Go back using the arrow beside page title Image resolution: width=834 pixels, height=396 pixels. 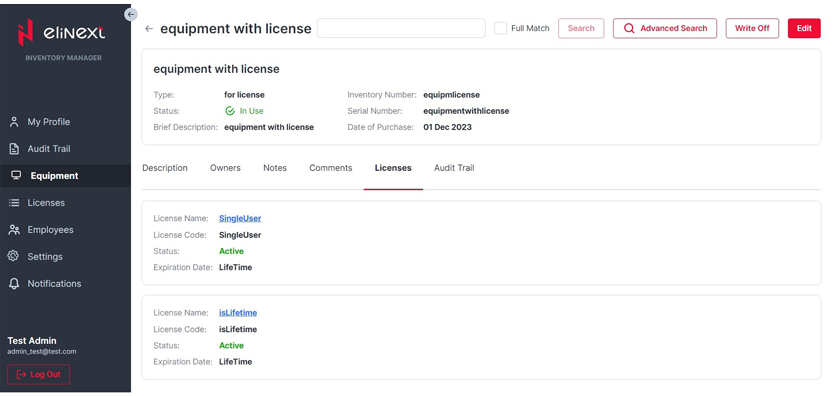[149, 29]
